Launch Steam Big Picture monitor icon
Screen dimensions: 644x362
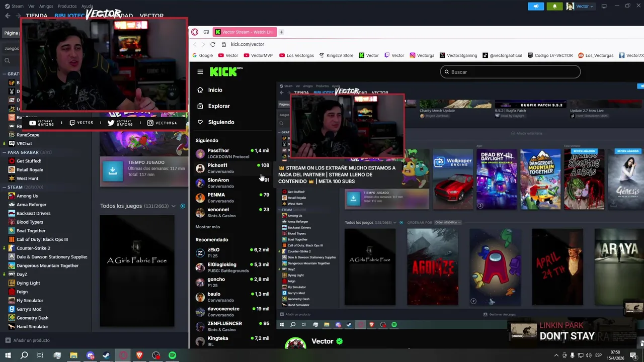pyautogui.click(x=604, y=6)
